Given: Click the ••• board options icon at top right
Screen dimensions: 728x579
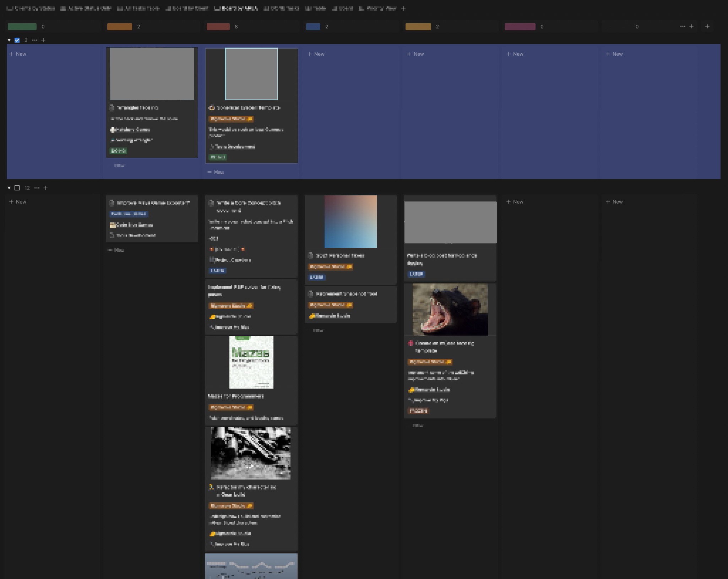Looking at the screenshot, I should pos(682,26).
